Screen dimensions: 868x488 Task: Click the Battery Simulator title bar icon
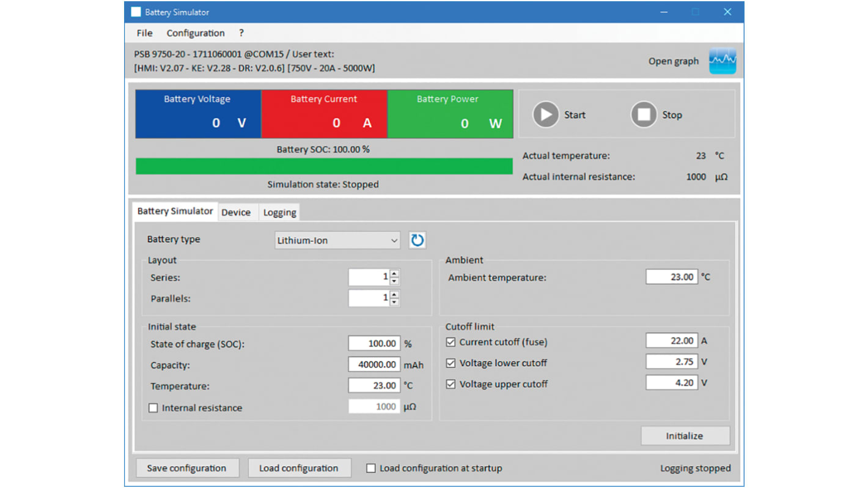coord(136,12)
